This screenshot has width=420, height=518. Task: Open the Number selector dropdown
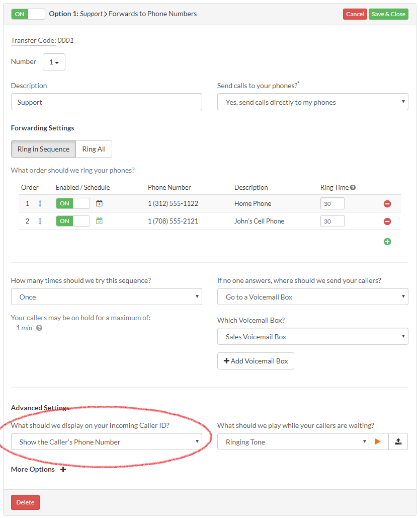click(x=54, y=61)
